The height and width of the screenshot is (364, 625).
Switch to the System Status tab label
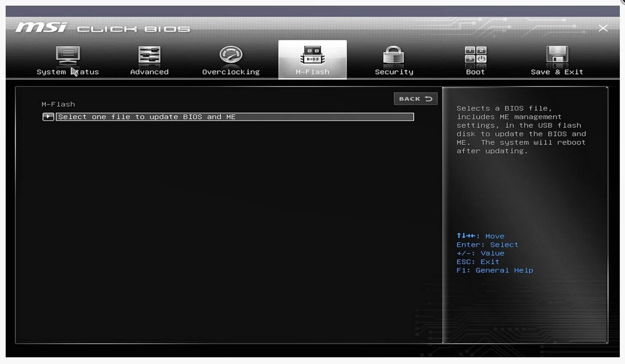coord(68,72)
